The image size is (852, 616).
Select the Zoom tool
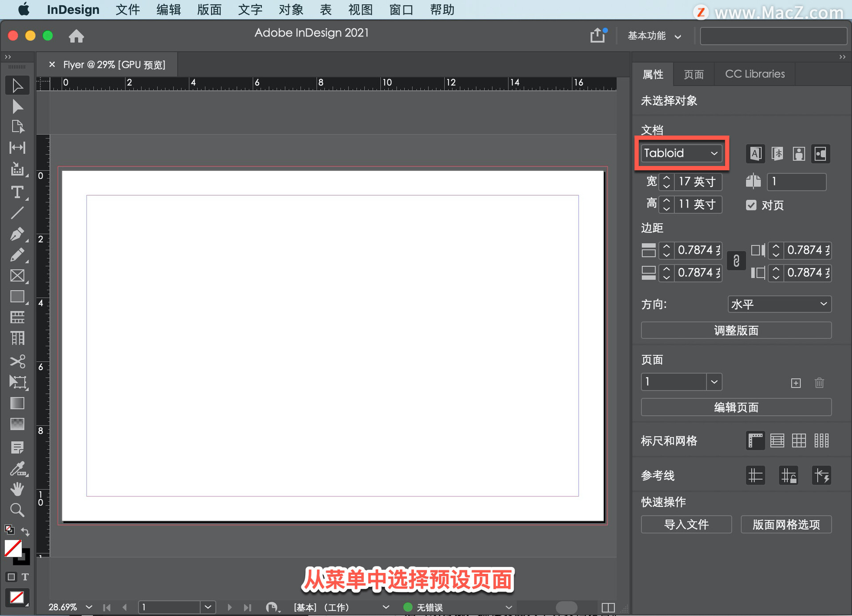point(17,510)
